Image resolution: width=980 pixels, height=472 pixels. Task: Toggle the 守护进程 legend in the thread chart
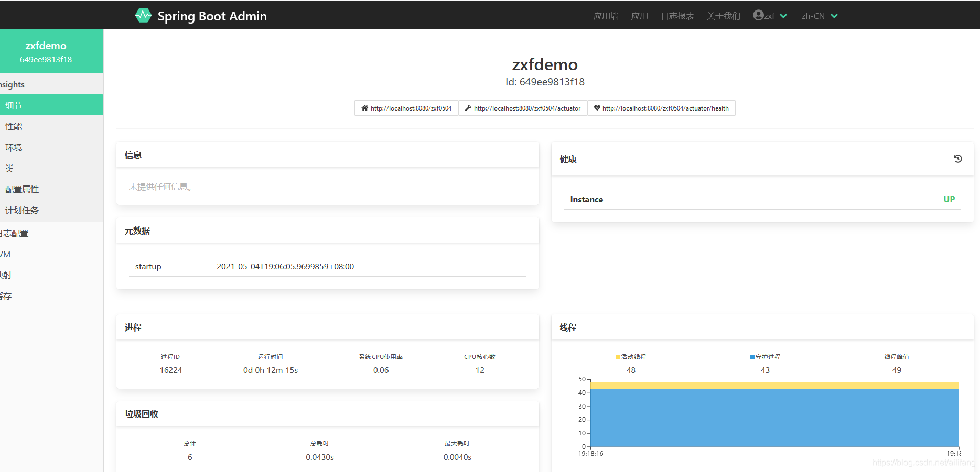click(x=766, y=356)
